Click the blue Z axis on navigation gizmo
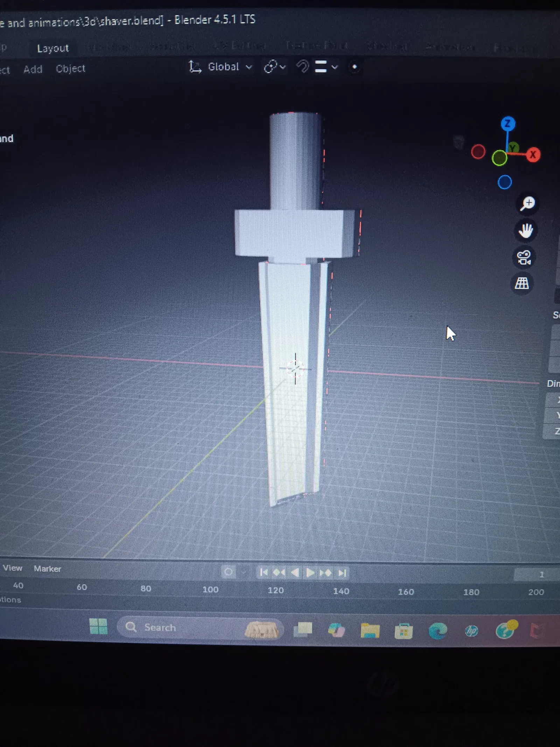The height and width of the screenshot is (747, 560). pyautogui.click(x=508, y=124)
